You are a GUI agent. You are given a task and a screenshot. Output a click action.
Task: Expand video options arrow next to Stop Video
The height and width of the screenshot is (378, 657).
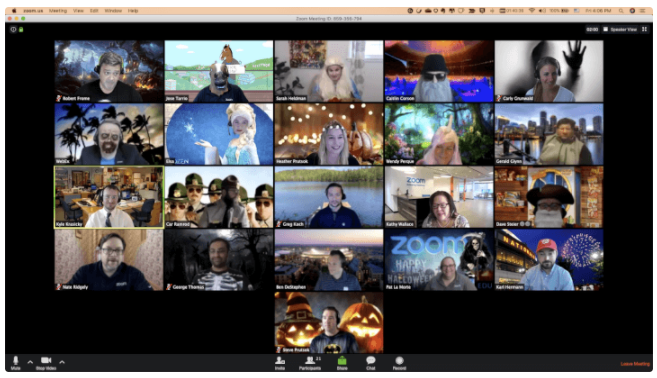[62, 362]
